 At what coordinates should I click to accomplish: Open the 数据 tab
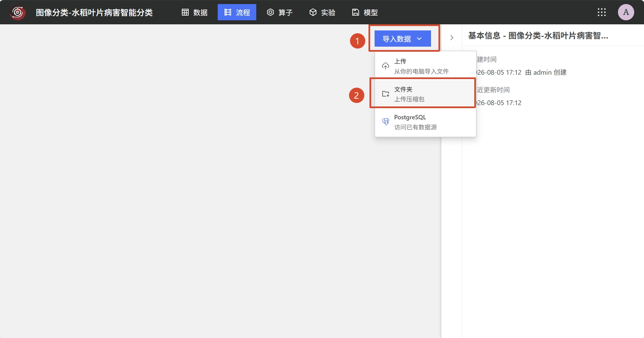(195, 13)
